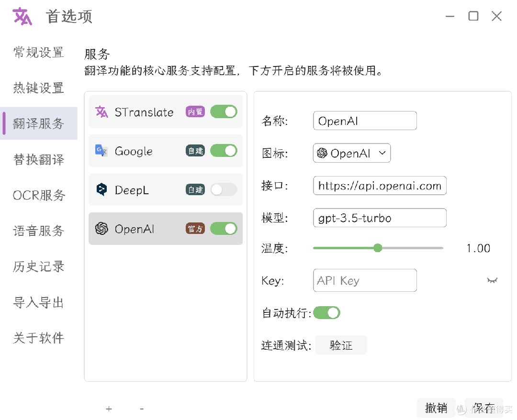Image resolution: width=517 pixels, height=420 pixels.
Task: Click the 名称 field containing OpenAI
Action: click(365, 121)
